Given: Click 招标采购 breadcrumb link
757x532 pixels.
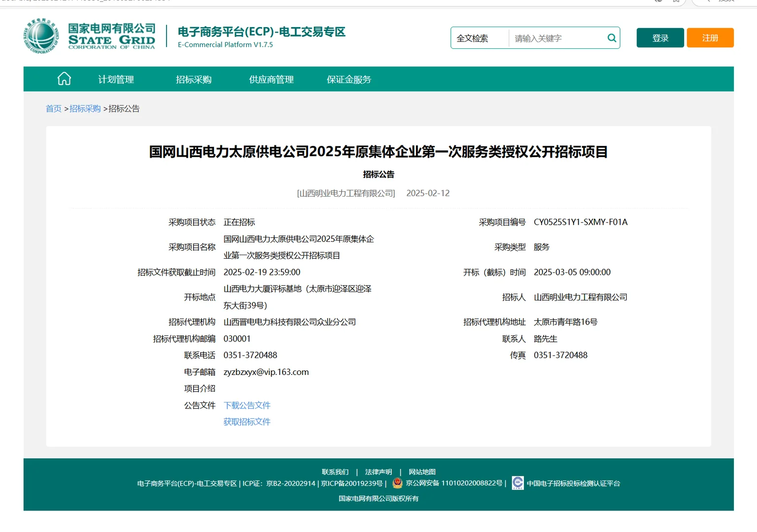Looking at the screenshot, I should click(84, 108).
